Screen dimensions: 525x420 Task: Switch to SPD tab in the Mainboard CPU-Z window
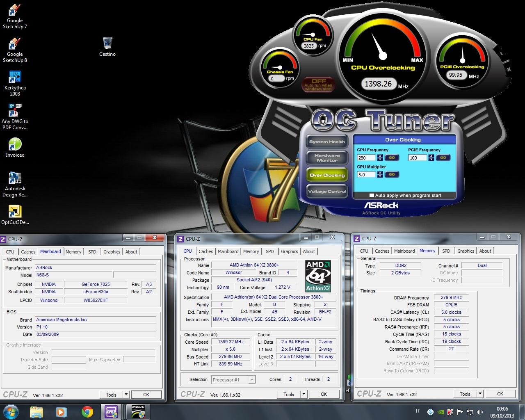click(x=92, y=252)
